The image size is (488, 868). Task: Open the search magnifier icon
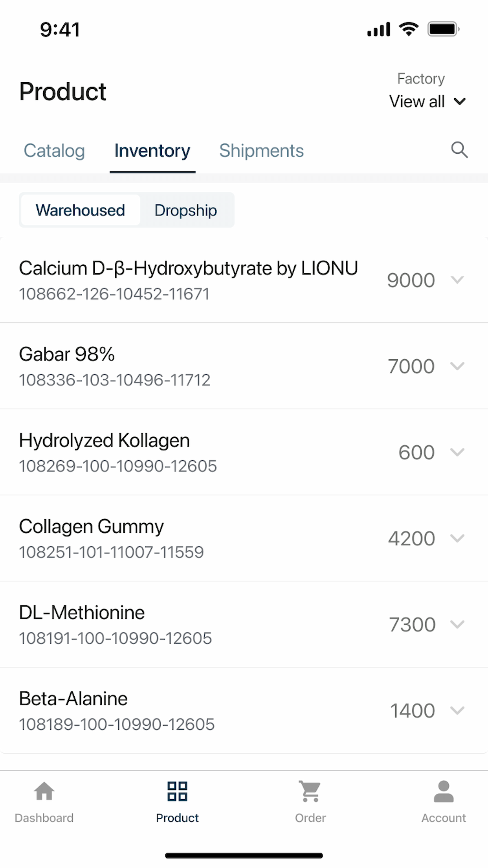(x=459, y=150)
